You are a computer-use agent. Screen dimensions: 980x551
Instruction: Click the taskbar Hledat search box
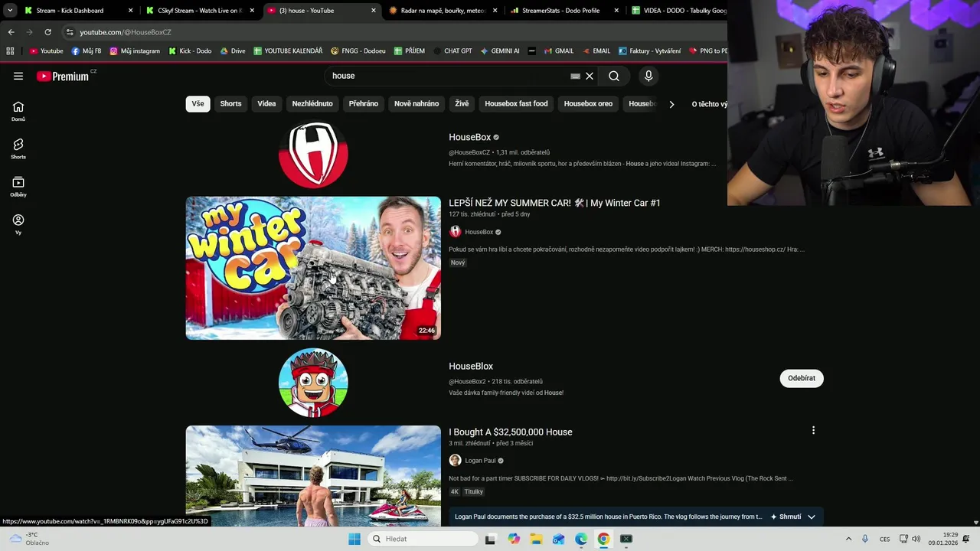pyautogui.click(x=423, y=539)
